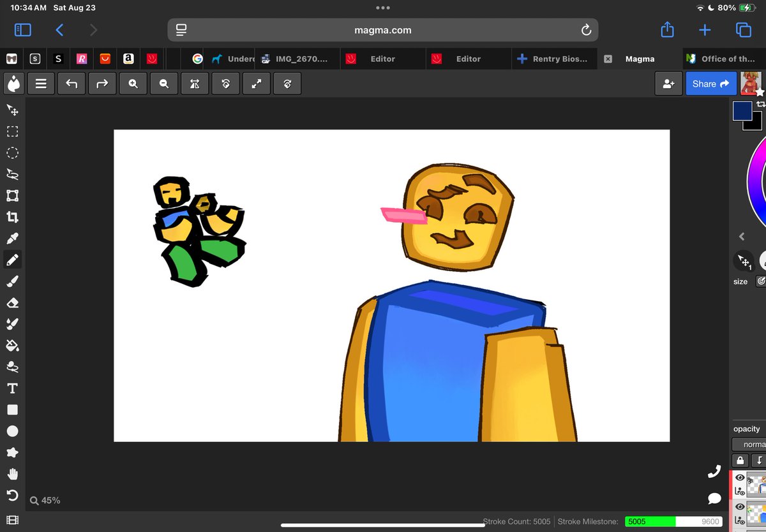The height and width of the screenshot is (532, 766).
Task: Toggle the clipping mask arrow button
Action: pyautogui.click(x=759, y=460)
